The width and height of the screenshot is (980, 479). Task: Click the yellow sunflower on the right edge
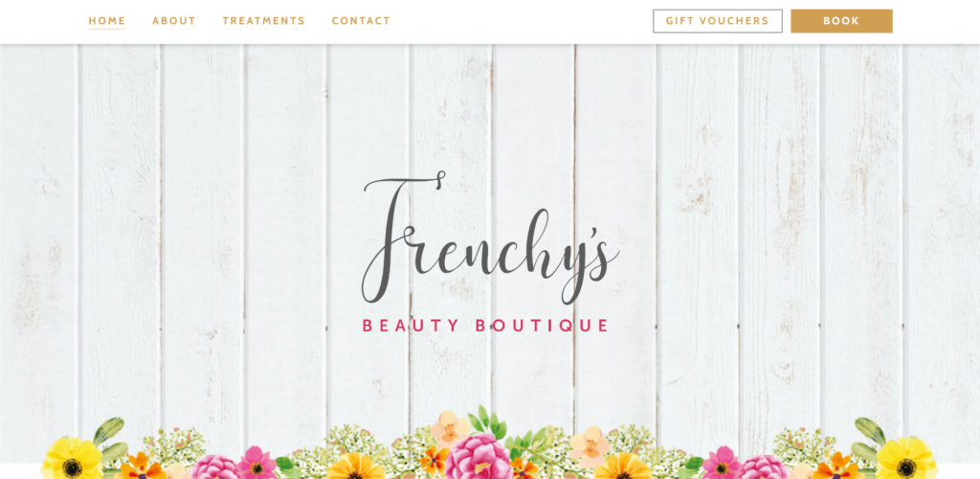point(906,460)
